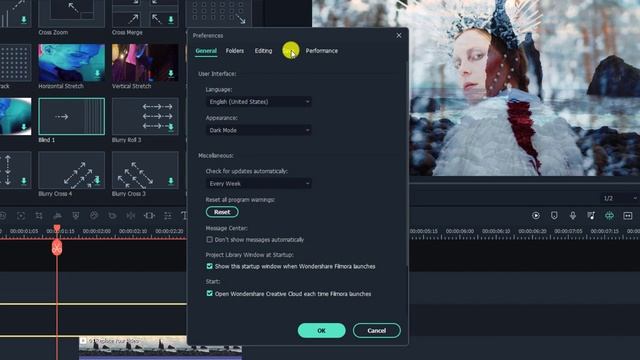Toggle the green auto-snap icon
Viewport: 640px width, 360px height.
[x=609, y=216]
